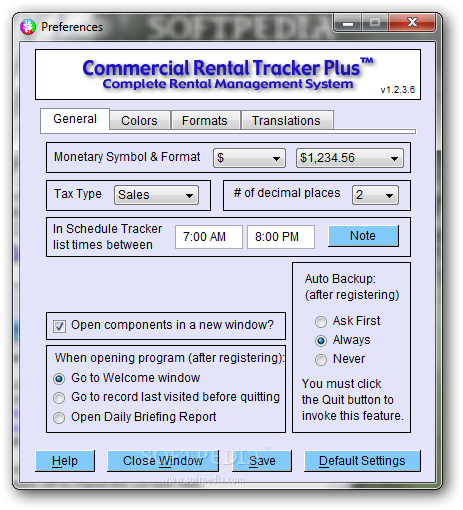This screenshot has width=463, height=510.
Task: Select Always auto backup option
Action: [x=321, y=341]
